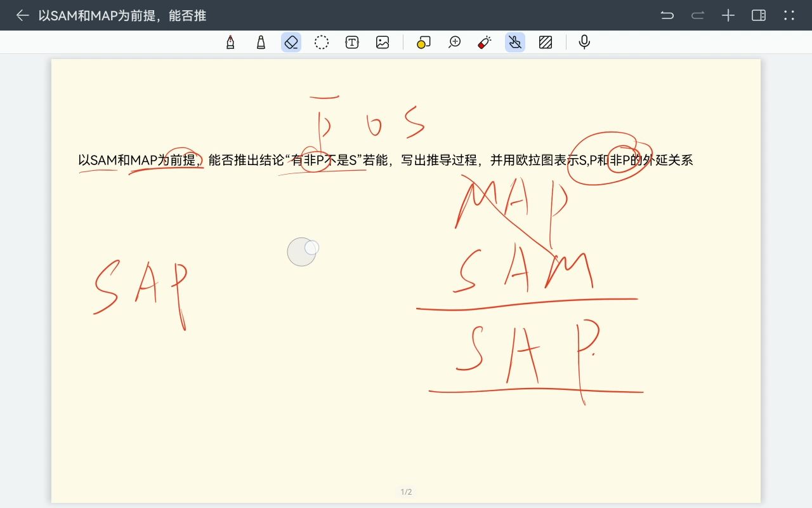Open the background pattern settings
Image resolution: width=812 pixels, height=508 pixels.
(545, 42)
